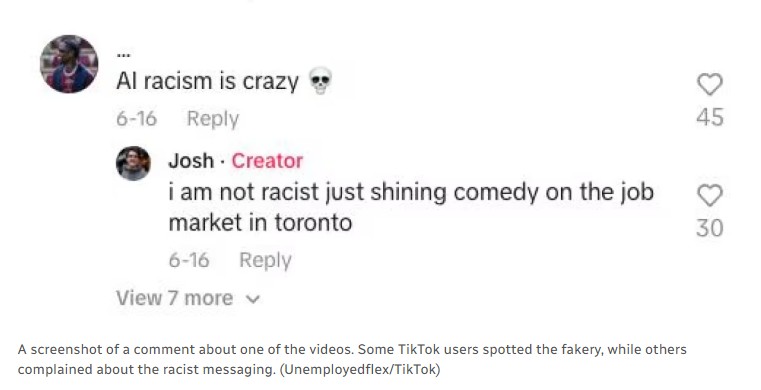Click the chevron beside "View 7 more"
This screenshot has width=761, height=390.
coord(253,299)
